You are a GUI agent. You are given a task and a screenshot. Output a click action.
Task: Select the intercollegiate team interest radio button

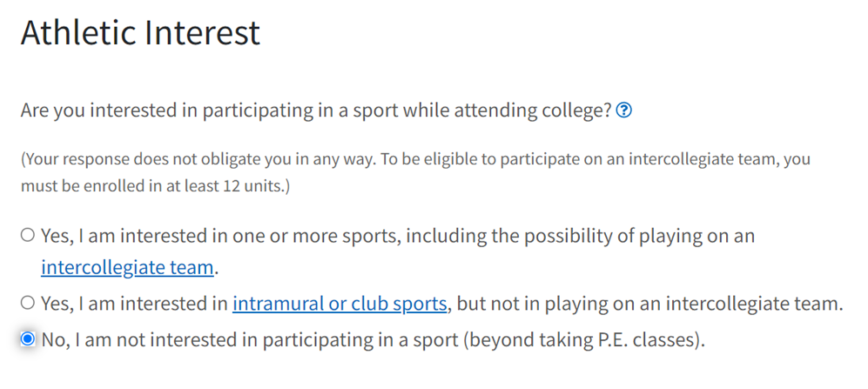tap(27, 235)
